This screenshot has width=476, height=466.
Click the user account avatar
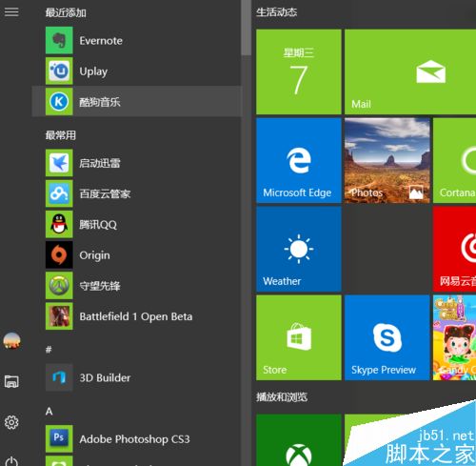coord(11,340)
